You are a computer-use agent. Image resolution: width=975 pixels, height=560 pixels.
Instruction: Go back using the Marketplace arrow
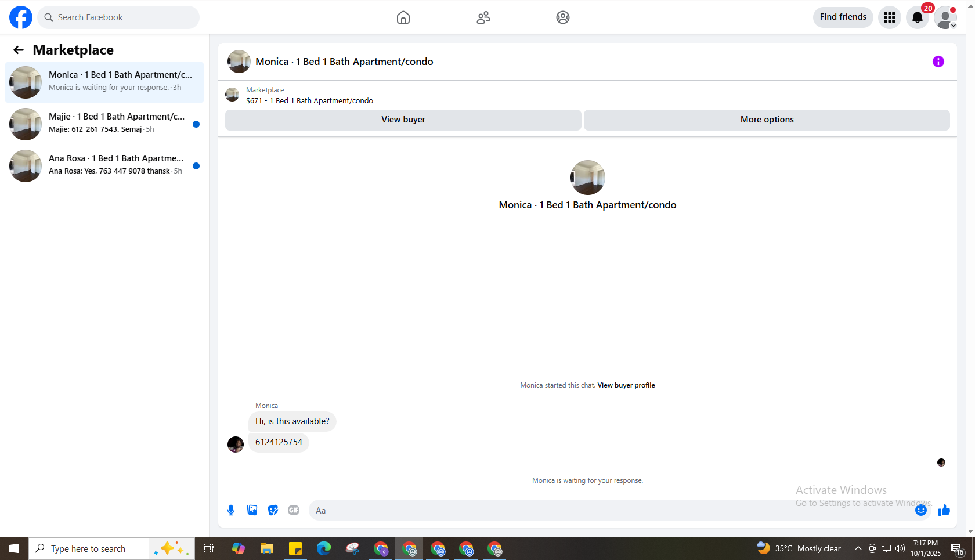click(x=19, y=50)
